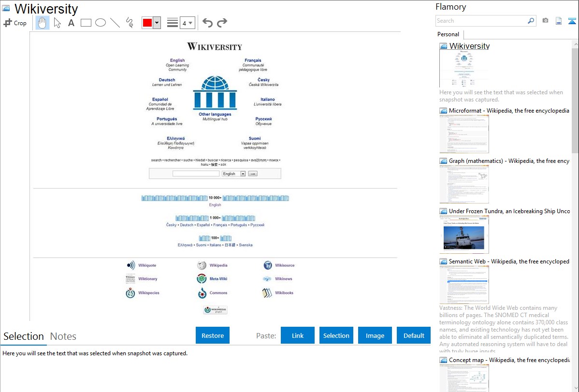Click the Wikipedia globe icon
Screen dimensions: 579x392
(x=202, y=265)
